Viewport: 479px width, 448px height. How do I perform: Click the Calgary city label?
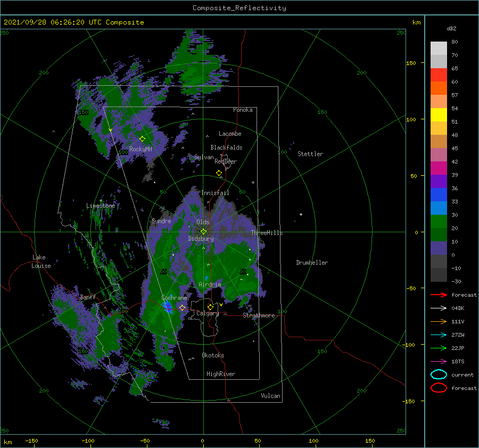(x=208, y=313)
